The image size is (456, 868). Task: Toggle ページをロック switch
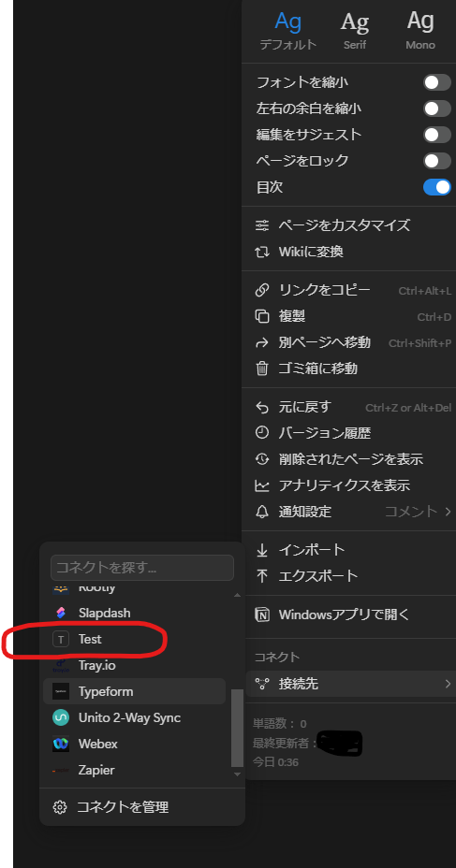pos(437,161)
